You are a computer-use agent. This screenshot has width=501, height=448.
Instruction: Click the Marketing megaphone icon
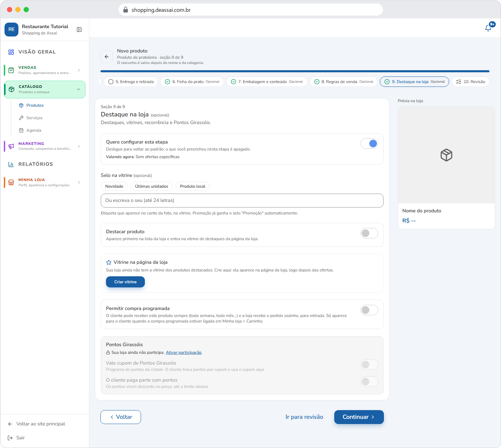pyautogui.click(x=11, y=146)
